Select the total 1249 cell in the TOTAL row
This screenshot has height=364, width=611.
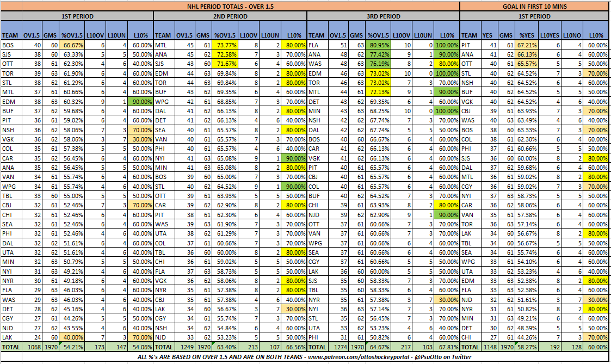[x=184, y=347]
